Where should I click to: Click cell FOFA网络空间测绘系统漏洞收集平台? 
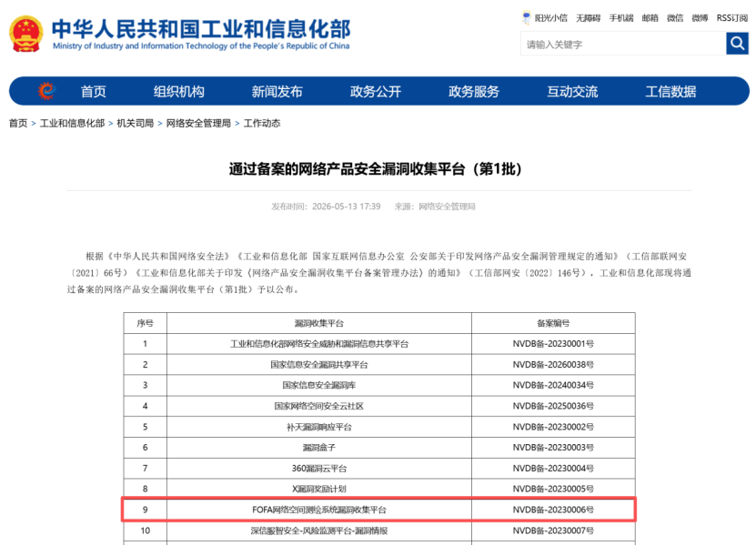coord(319,510)
